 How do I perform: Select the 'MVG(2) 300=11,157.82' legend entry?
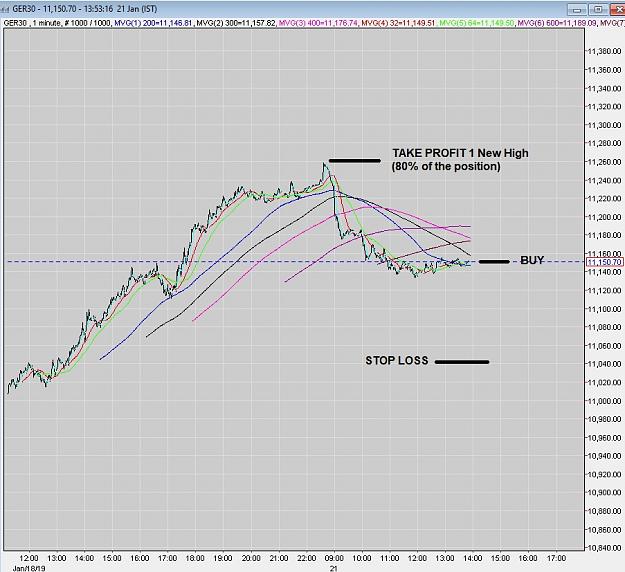(x=236, y=23)
